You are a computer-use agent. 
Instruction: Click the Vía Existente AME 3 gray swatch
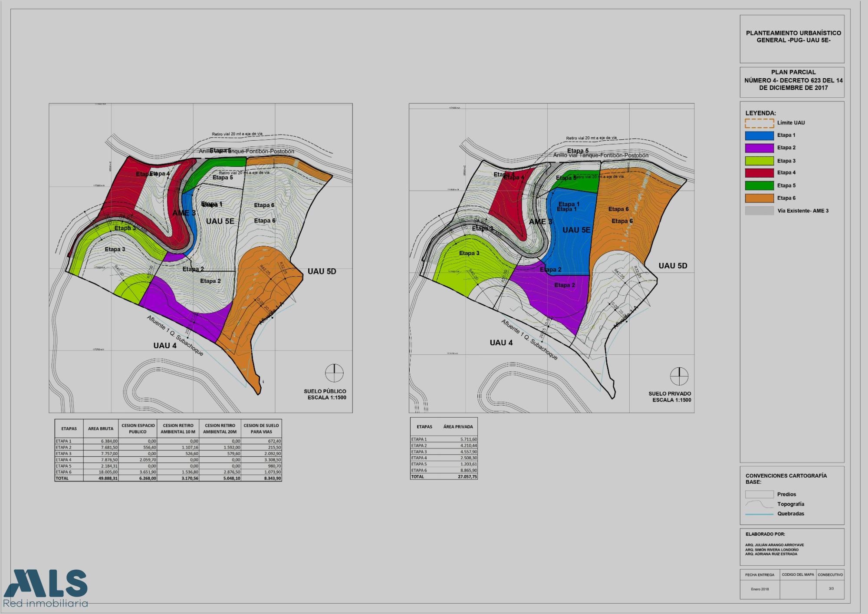pos(759,211)
